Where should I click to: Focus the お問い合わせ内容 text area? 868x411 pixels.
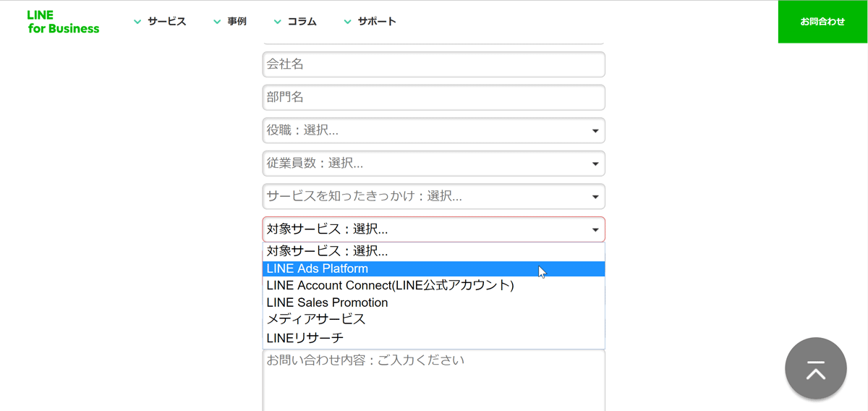tap(434, 381)
